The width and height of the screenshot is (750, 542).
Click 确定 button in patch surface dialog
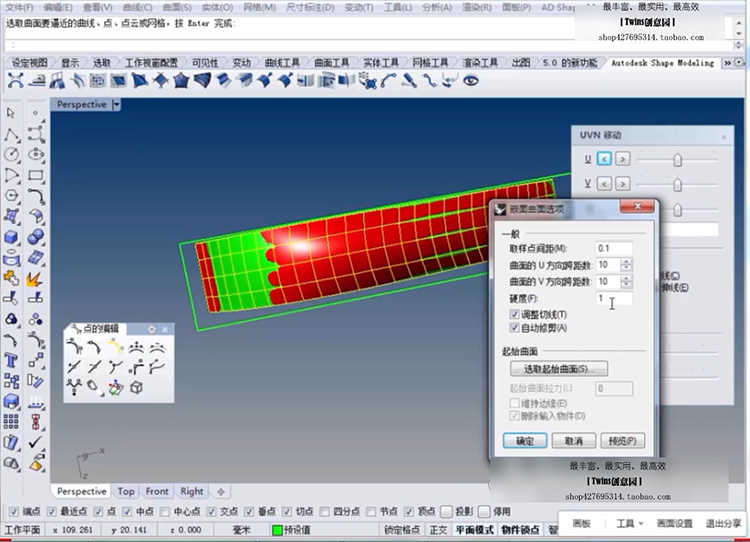525,441
